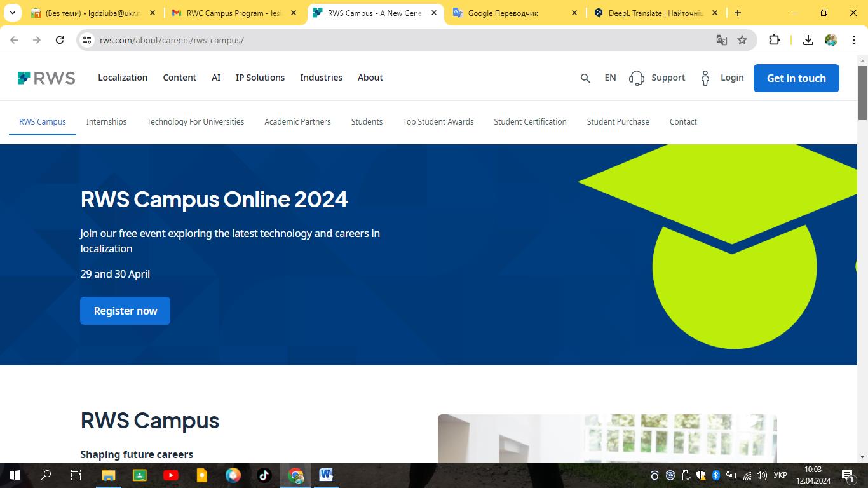This screenshot has width=868, height=488.
Task: Open Windows taskbar search magnifier
Action: pos(46,475)
